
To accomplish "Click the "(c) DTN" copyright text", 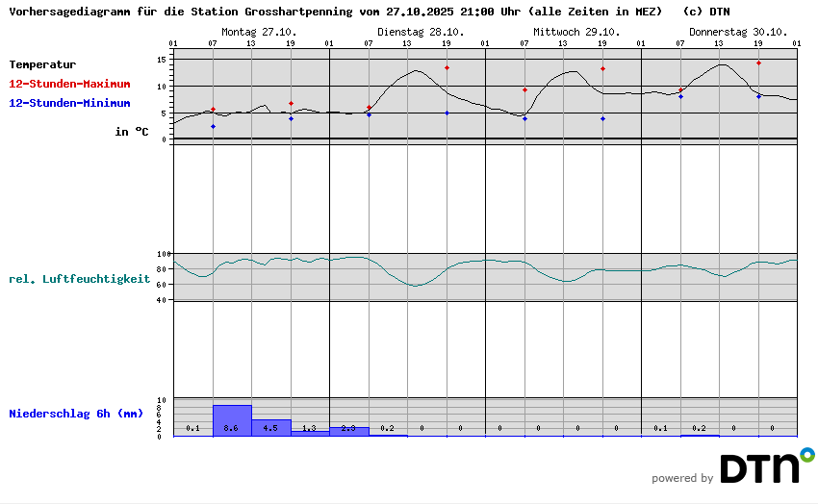I will pyautogui.click(x=705, y=12).
